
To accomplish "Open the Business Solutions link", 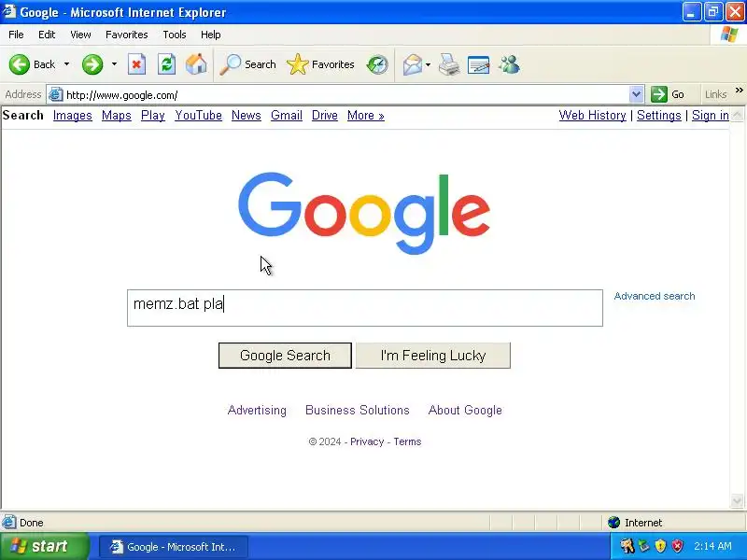I will [358, 410].
